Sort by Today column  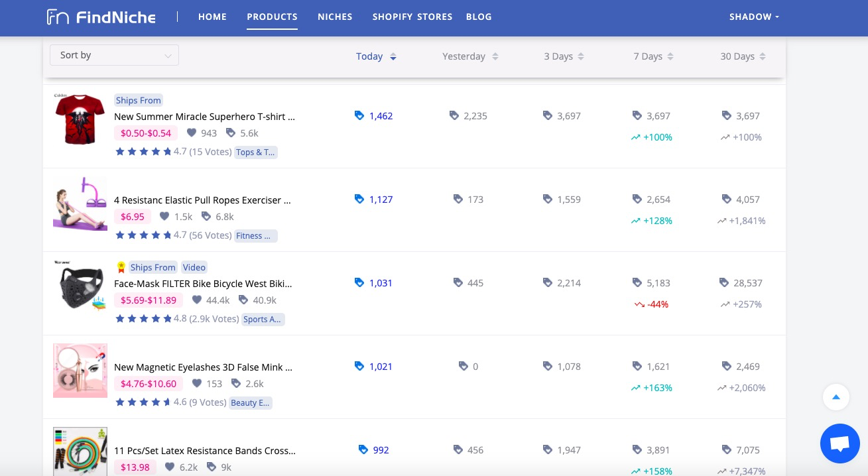click(376, 56)
